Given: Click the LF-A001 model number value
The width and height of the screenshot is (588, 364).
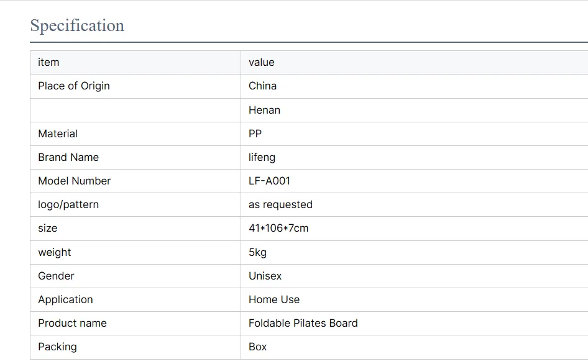Looking at the screenshot, I should 269,181.
